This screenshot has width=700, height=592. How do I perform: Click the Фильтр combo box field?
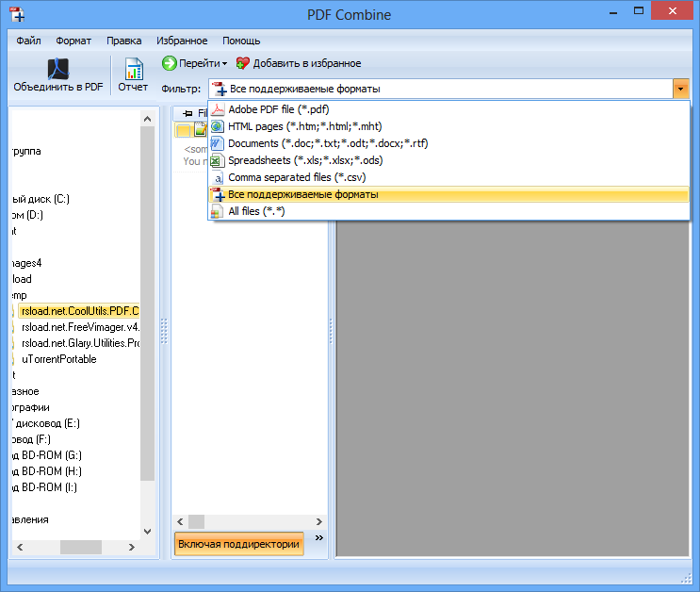pos(448,89)
